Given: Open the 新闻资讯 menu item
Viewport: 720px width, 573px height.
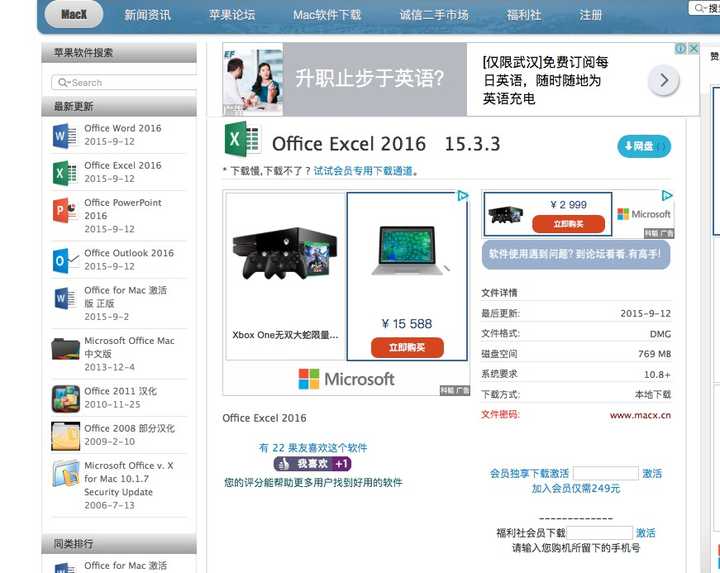Looking at the screenshot, I should [x=147, y=15].
